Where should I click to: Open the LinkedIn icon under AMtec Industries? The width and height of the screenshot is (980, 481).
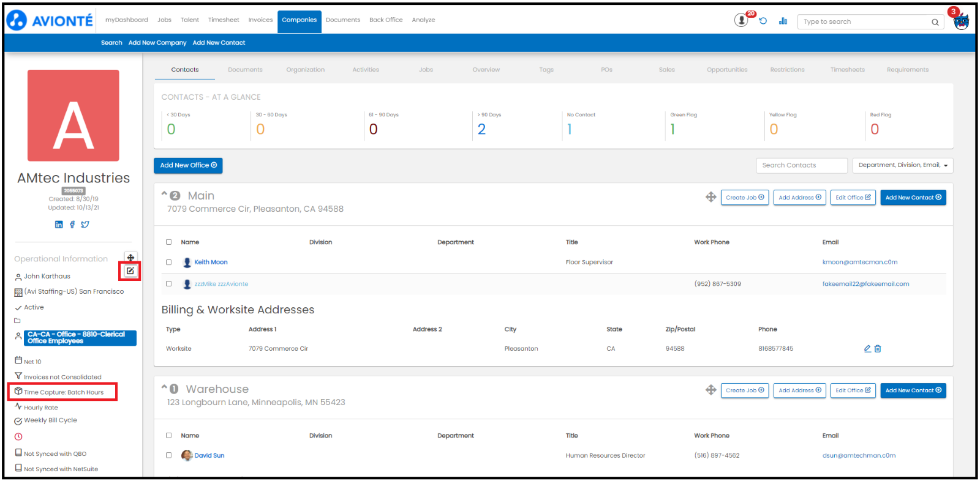click(x=59, y=225)
